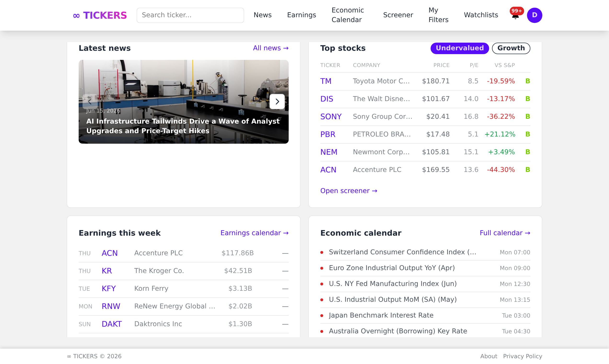Click The Walt Disney company name
The height and width of the screenshot is (364, 609).
pos(381,99)
